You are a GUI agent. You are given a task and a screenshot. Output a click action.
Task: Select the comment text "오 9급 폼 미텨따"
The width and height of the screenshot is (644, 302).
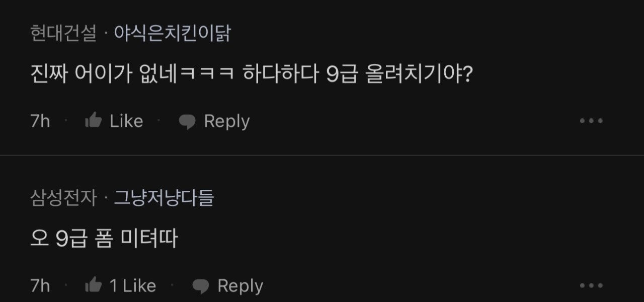click(104, 240)
